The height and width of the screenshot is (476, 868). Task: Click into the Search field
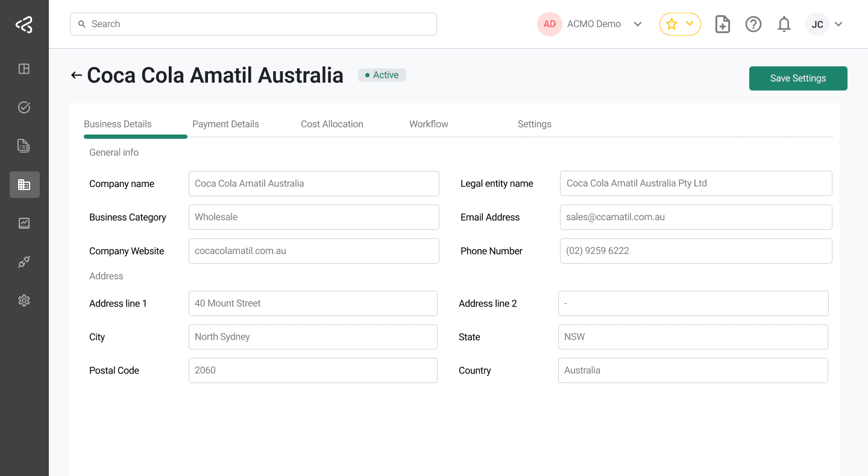point(253,24)
